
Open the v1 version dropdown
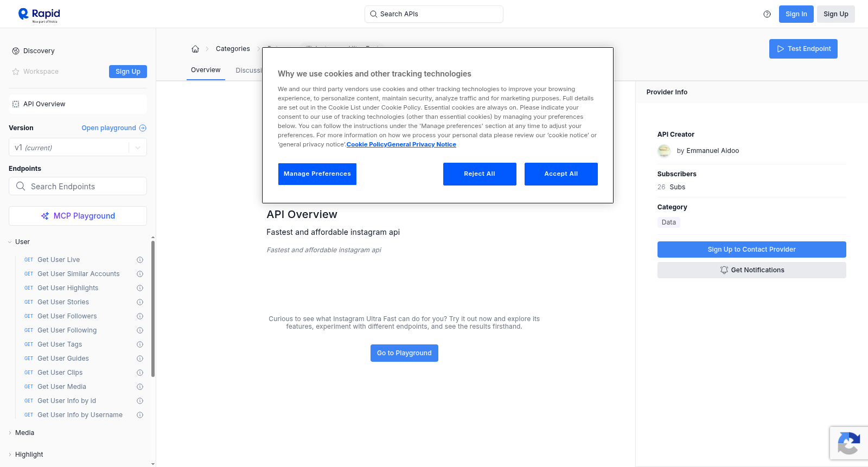click(x=78, y=148)
